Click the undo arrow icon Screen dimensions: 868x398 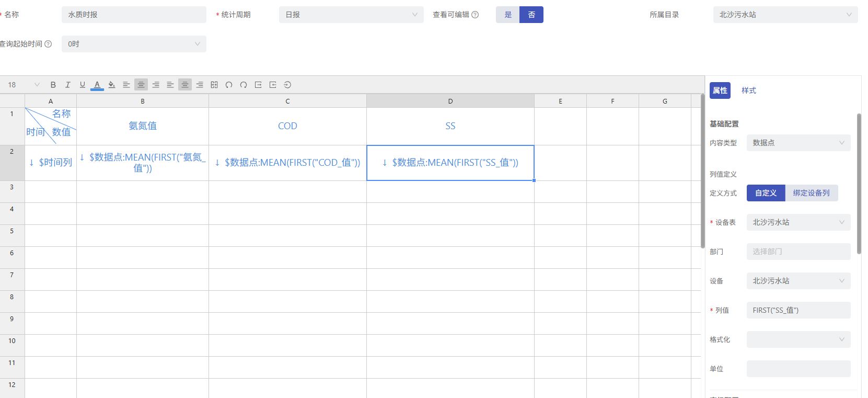(228, 85)
